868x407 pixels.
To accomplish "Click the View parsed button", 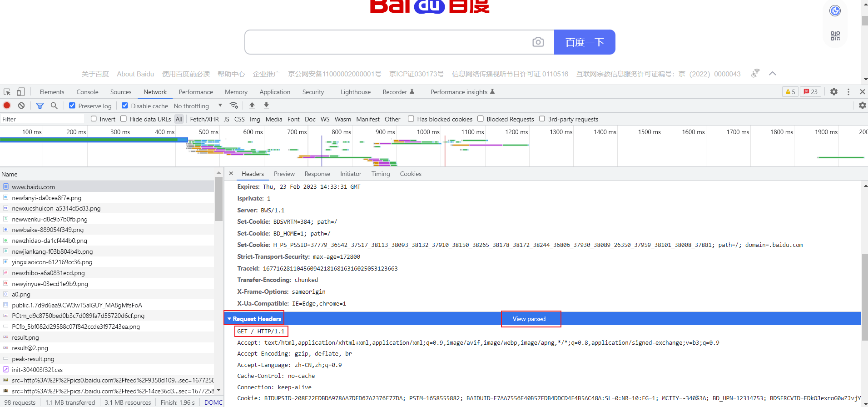I will (x=529, y=319).
